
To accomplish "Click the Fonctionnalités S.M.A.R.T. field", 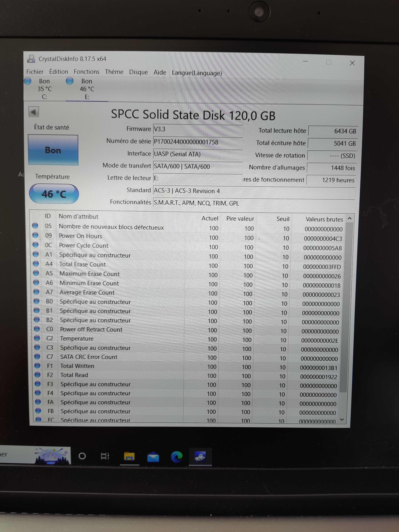I will coord(254,203).
